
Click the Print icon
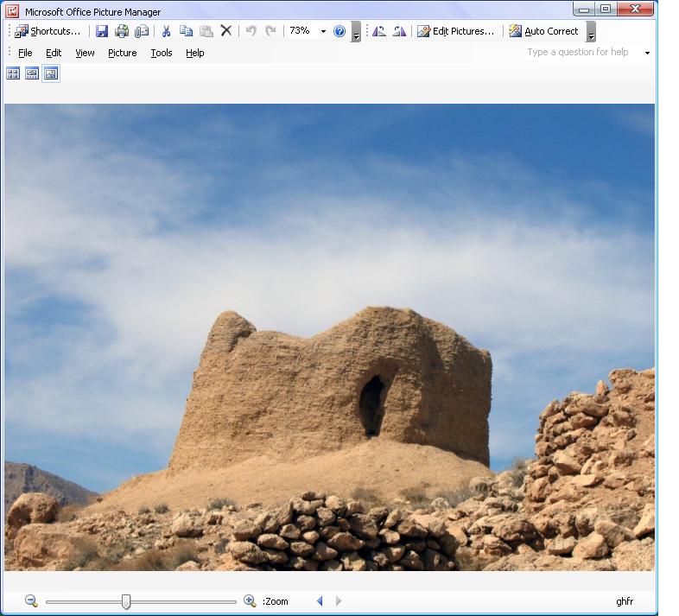point(122,31)
